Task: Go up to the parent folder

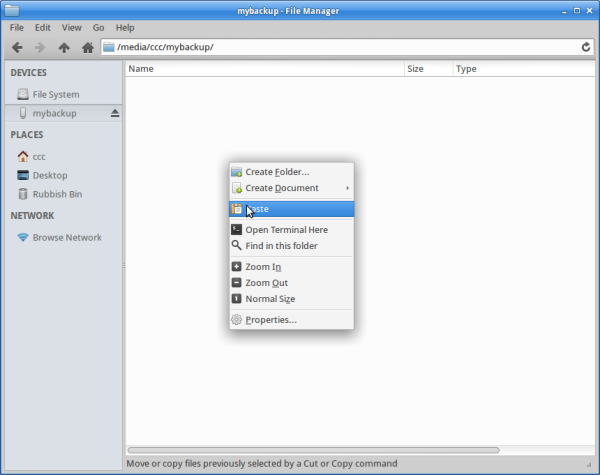Action: point(64,47)
